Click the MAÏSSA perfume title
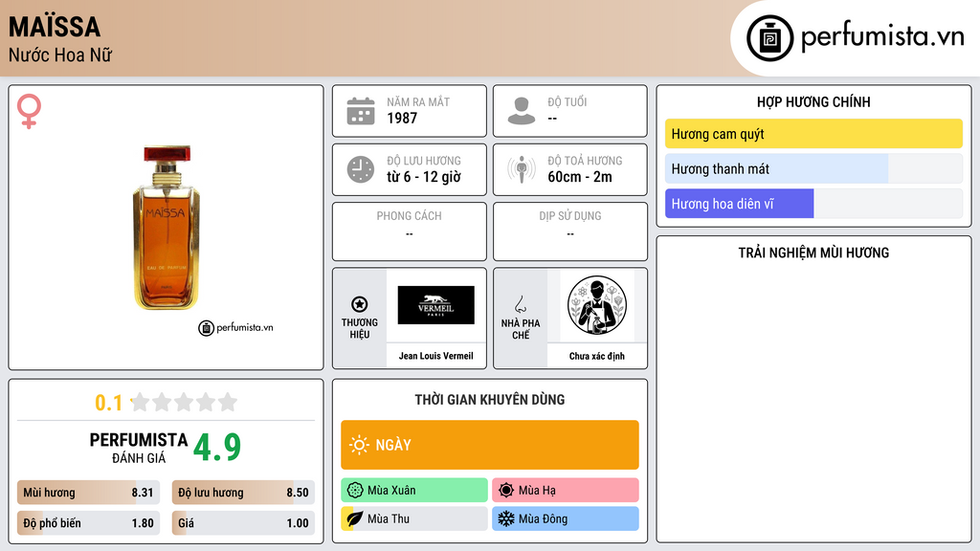The image size is (980, 551). (55, 27)
